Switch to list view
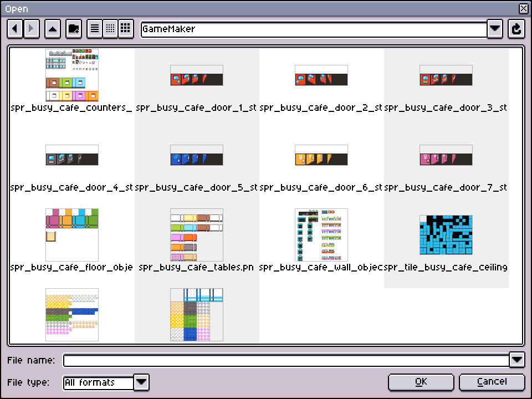Viewport: 532px width, 399px height. tap(95, 29)
